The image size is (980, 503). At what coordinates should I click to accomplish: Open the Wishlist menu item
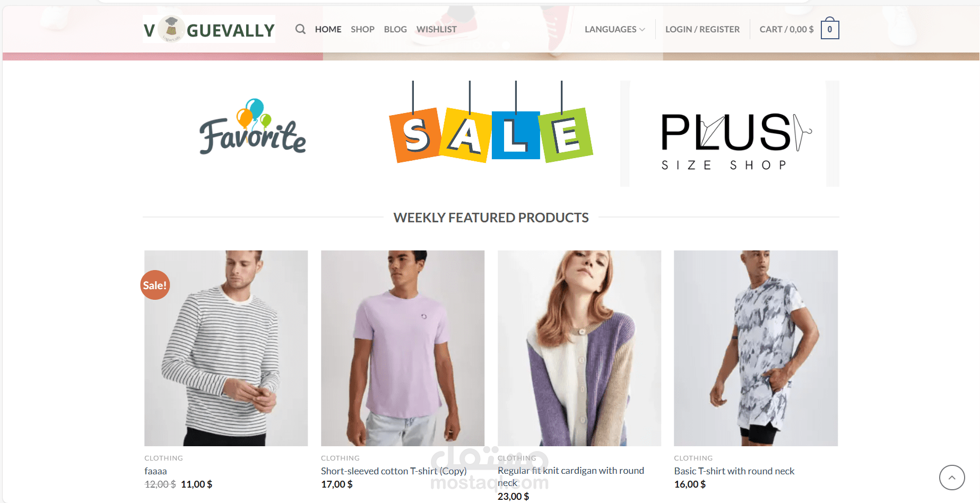pos(436,29)
